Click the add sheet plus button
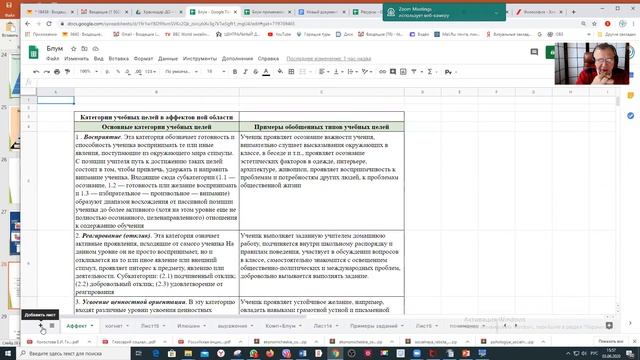The height and width of the screenshot is (360, 640). (40, 326)
